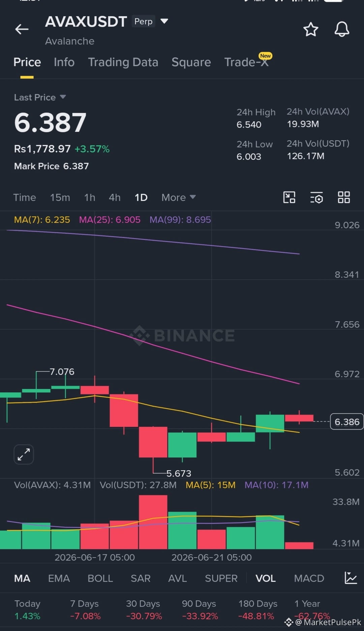Open indicator chart settings icon beside MACD
Screen dimensions: 364x631
pyautogui.click(x=351, y=578)
